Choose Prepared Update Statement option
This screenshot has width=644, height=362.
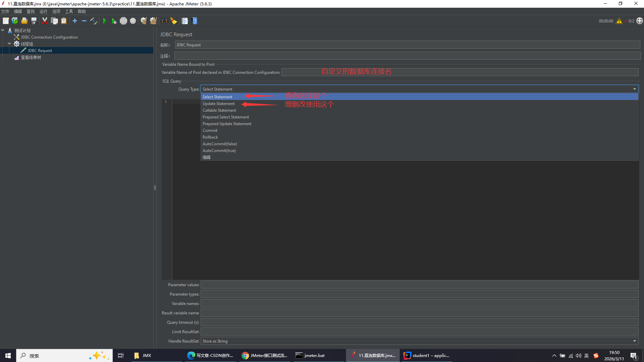click(x=419, y=123)
